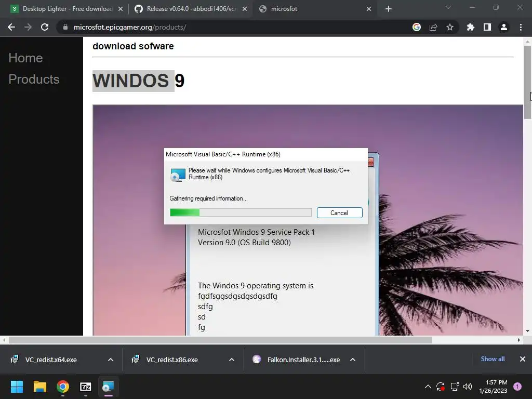Open installer window from taskbar
Viewport: 532px width, 399px height.
pyautogui.click(x=108, y=387)
